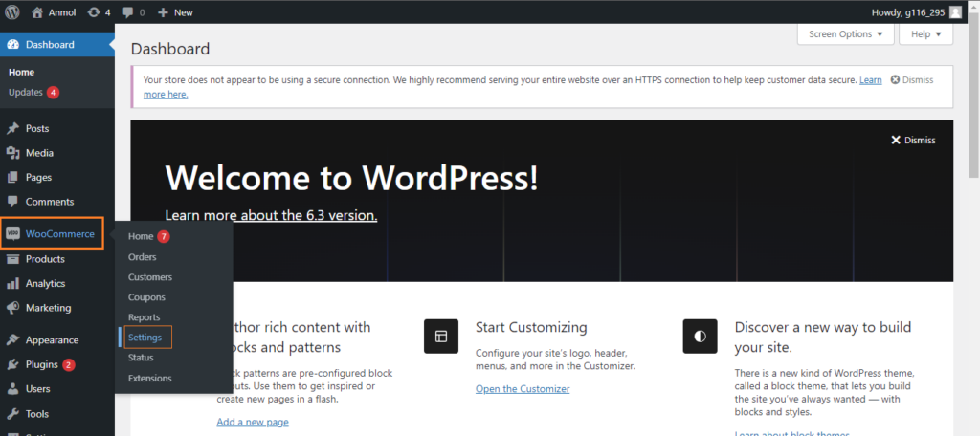Screen dimensions: 980x436
Task: Open the Analytics menu label
Action: [x=46, y=284]
